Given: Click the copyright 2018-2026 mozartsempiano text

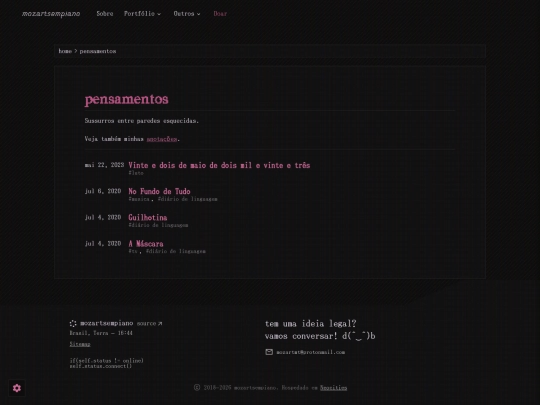Looking at the screenshot, I should (x=240, y=388).
